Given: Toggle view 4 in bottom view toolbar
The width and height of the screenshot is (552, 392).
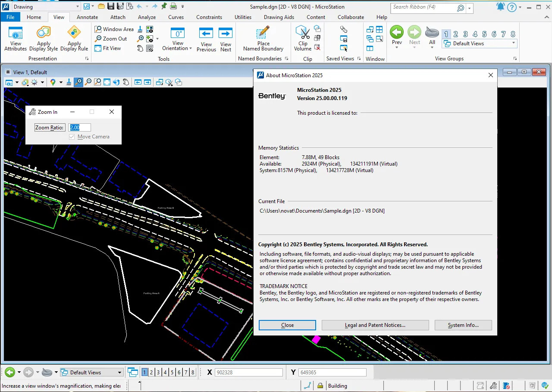Looking at the screenshot, I should pyautogui.click(x=165, y=372).
